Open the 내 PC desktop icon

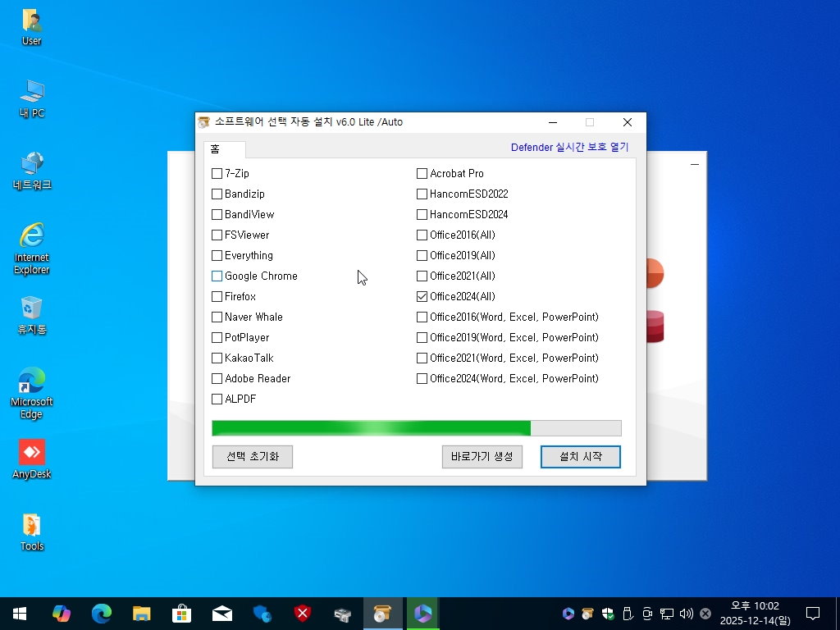[x=32, y=98]
